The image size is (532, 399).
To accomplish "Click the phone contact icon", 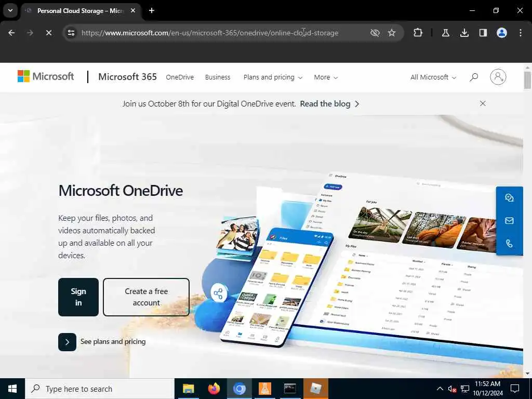I will tap(509, 243).
